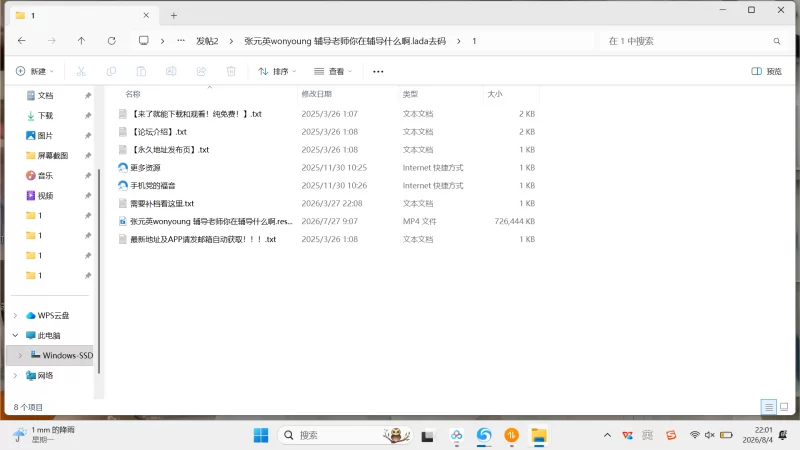Expand the Windows-SSD tree node
This screenshot has width=800, height=450.
coord(20,355)
